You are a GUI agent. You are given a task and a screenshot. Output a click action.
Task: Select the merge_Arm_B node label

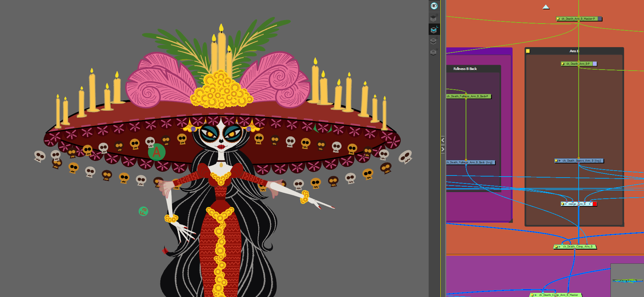point(577,204)
